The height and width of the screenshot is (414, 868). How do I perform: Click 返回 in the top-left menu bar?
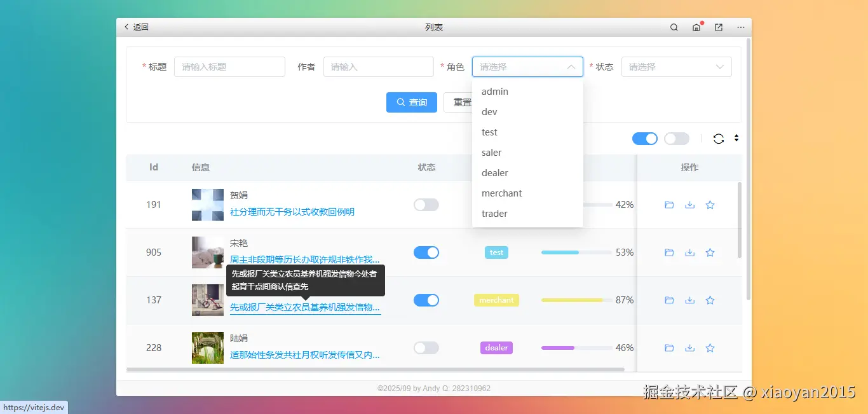[135, 27]
